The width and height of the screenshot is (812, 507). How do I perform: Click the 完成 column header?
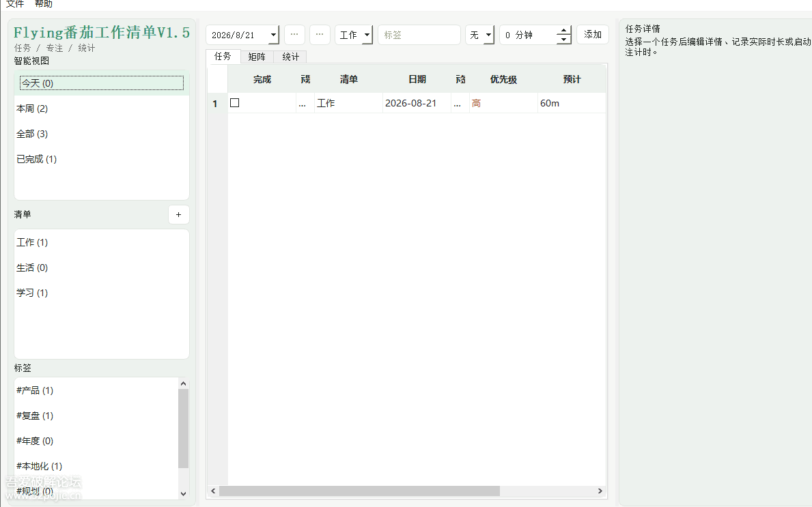262,79
